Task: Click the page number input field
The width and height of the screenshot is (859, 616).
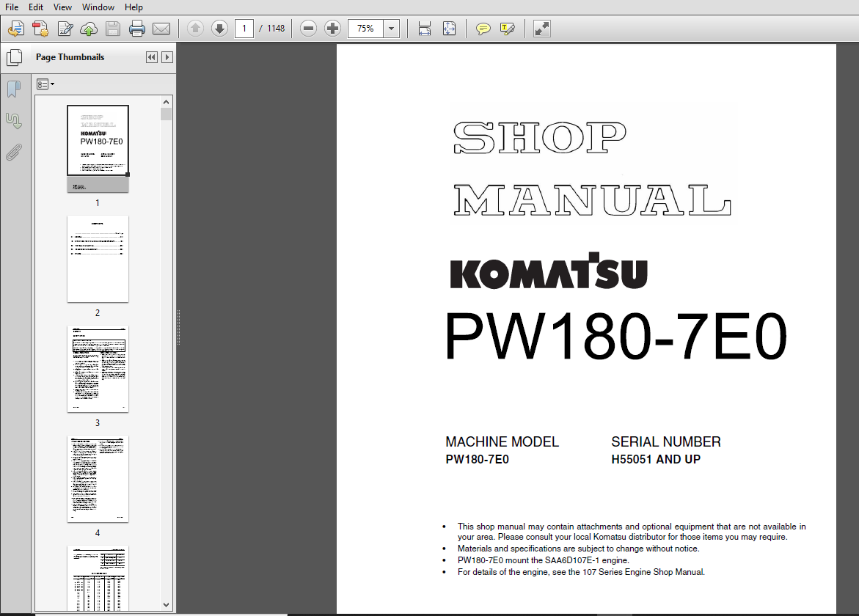Action: coord(244,29)
